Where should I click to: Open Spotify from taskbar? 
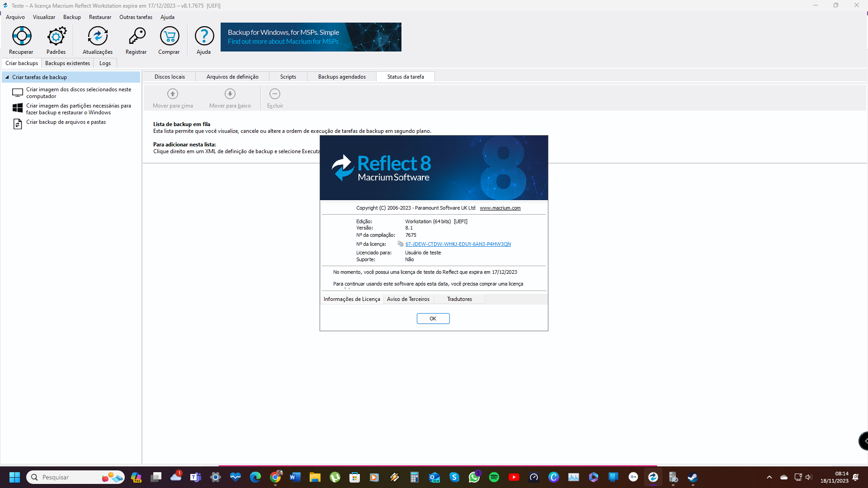[x=494, y=477]
